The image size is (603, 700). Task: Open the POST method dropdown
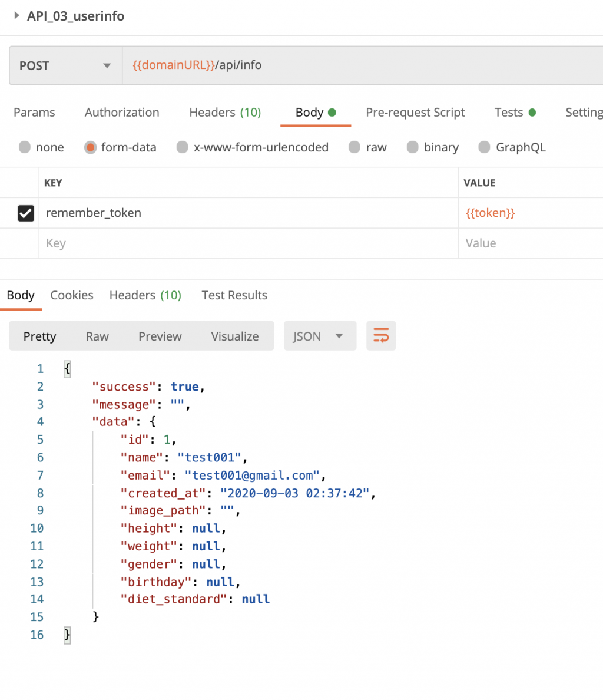click(65, 65)
